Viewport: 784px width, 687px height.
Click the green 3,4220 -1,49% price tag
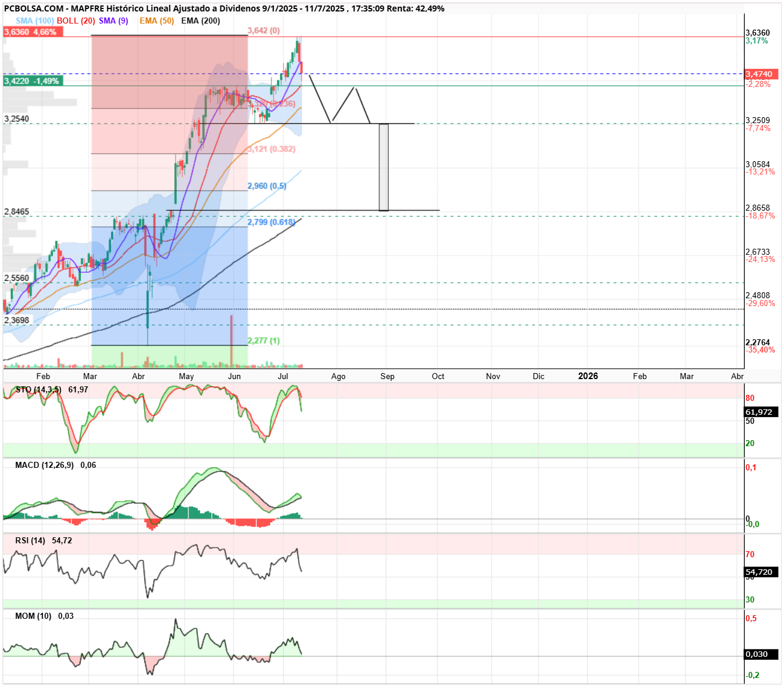[x=33, y=81]
